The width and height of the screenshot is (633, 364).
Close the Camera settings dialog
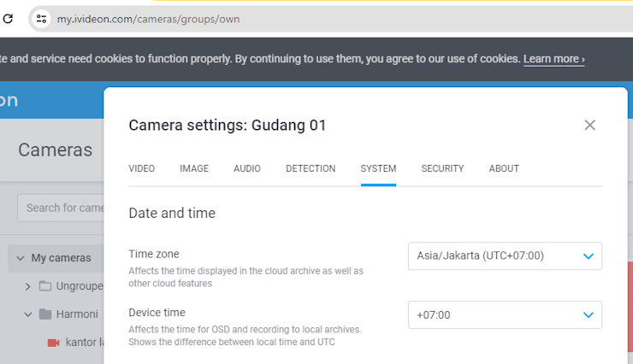pos(590,125)
